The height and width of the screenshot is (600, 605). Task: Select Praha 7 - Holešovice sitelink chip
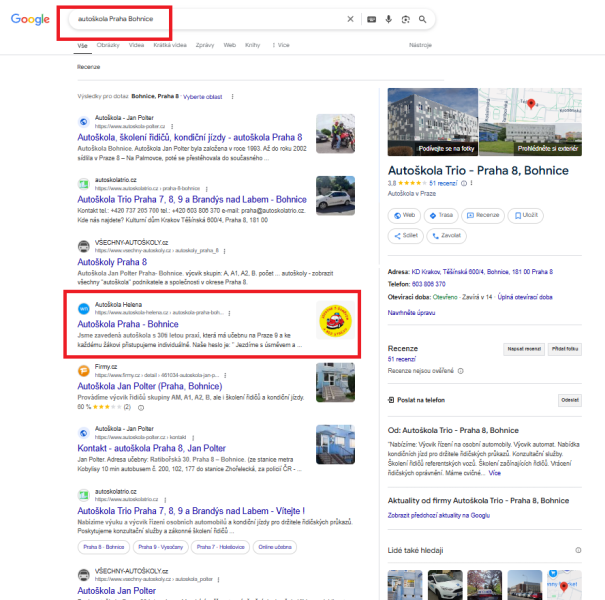click(x=220, y=547)
